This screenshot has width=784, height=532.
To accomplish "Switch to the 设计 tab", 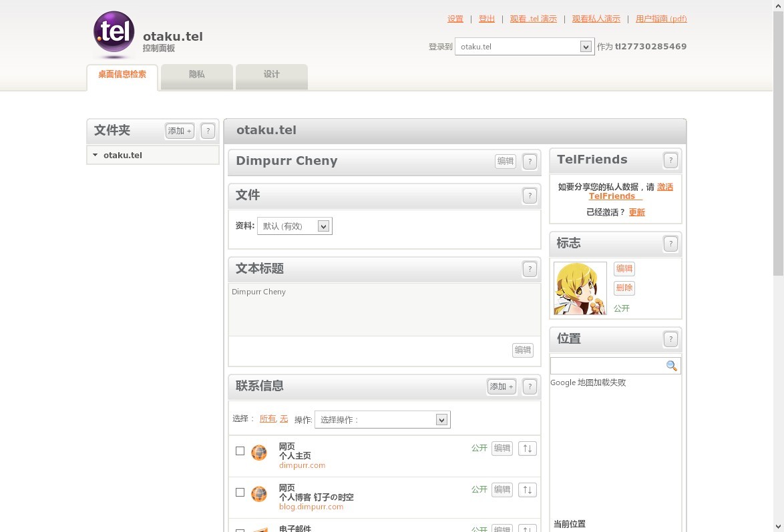I will tap(272, 75).
